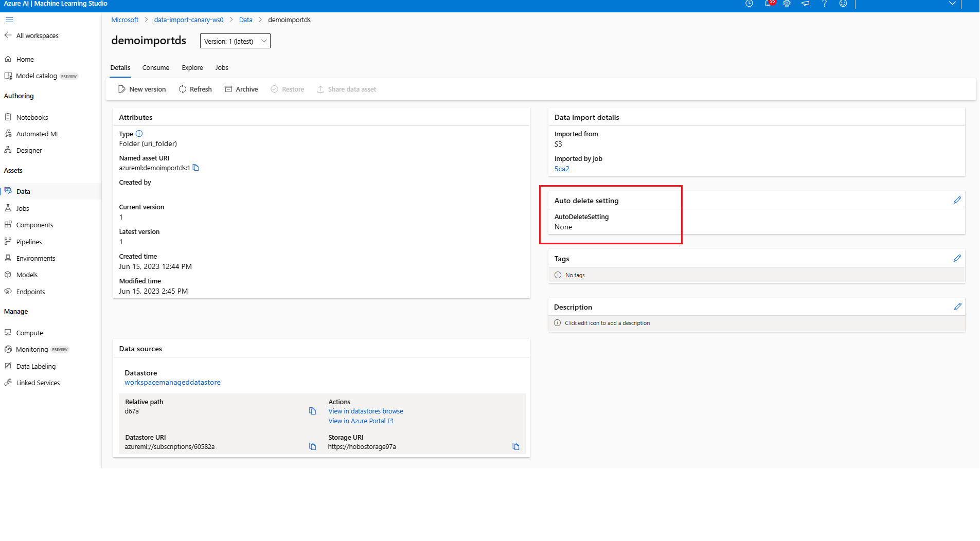
Task: Click New version in toolbar
Action: pos(142,89)
